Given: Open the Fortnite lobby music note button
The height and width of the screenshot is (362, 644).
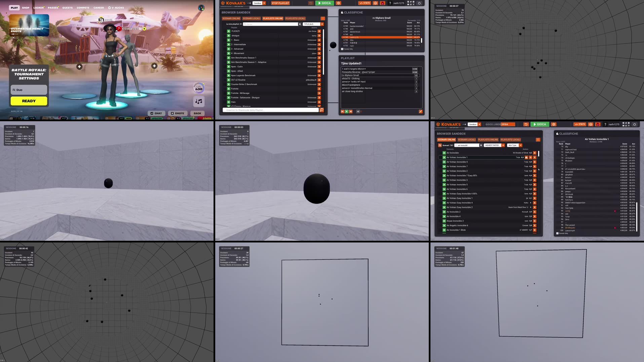Looking at the screenshot, I should [199, 101].
